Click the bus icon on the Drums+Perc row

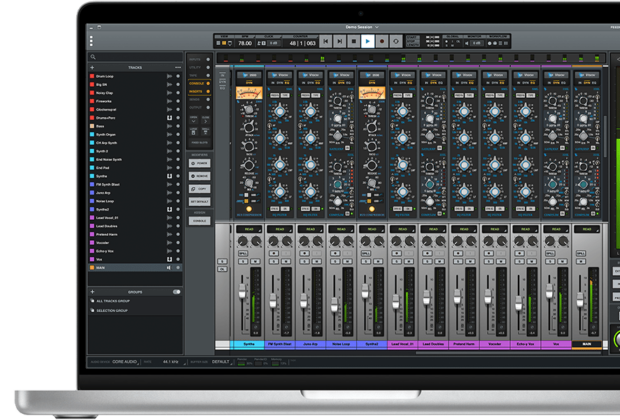[170, 118]
